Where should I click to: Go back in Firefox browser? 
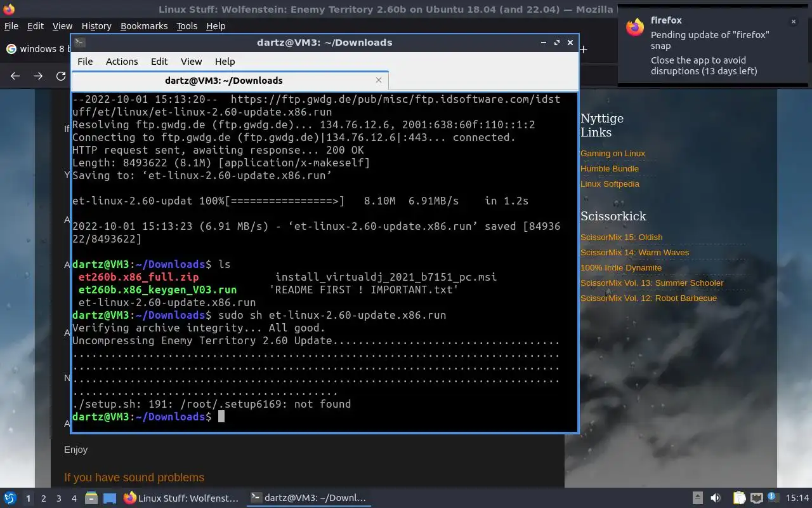pos(15,76)
